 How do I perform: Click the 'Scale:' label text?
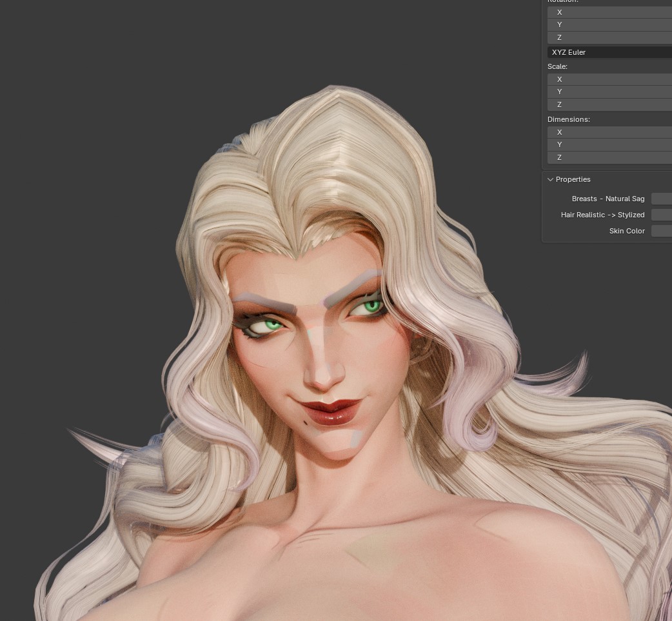(557, 66)
